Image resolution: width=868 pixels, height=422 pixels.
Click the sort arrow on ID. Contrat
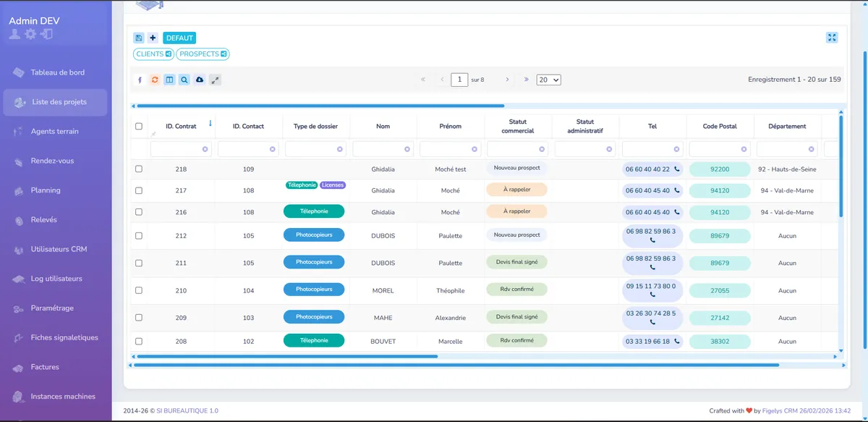[x=210, y=123]
